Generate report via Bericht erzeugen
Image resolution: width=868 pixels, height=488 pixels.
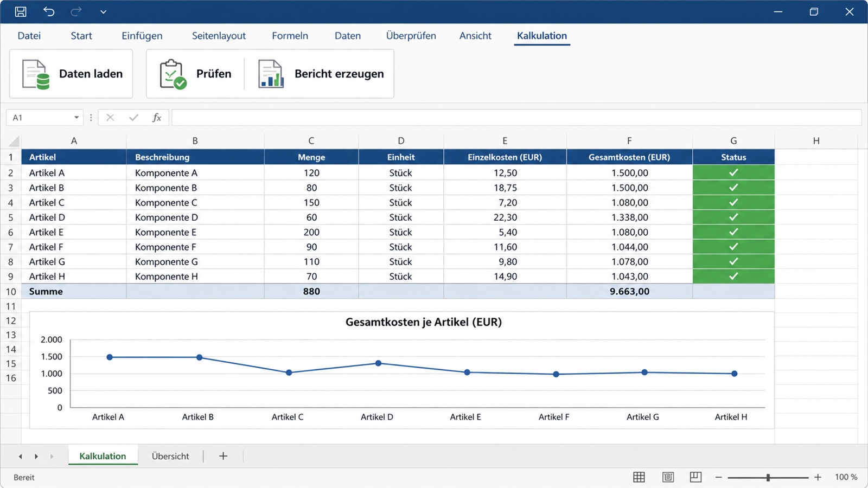(321, 74)
